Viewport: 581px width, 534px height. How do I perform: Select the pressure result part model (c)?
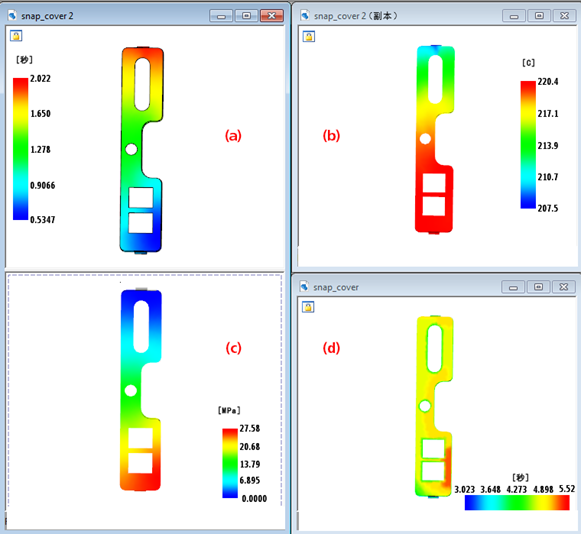click(141, 389)
